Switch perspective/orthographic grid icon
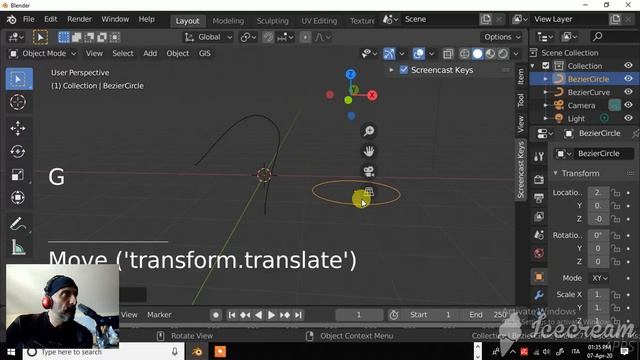The height and width of the screenshot is (360, 640). [x=369, y=191]
